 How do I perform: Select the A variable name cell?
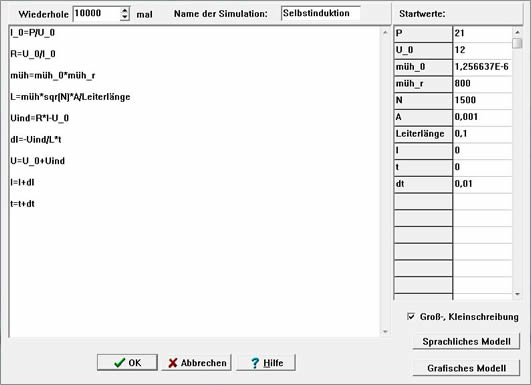coord(423,117)
